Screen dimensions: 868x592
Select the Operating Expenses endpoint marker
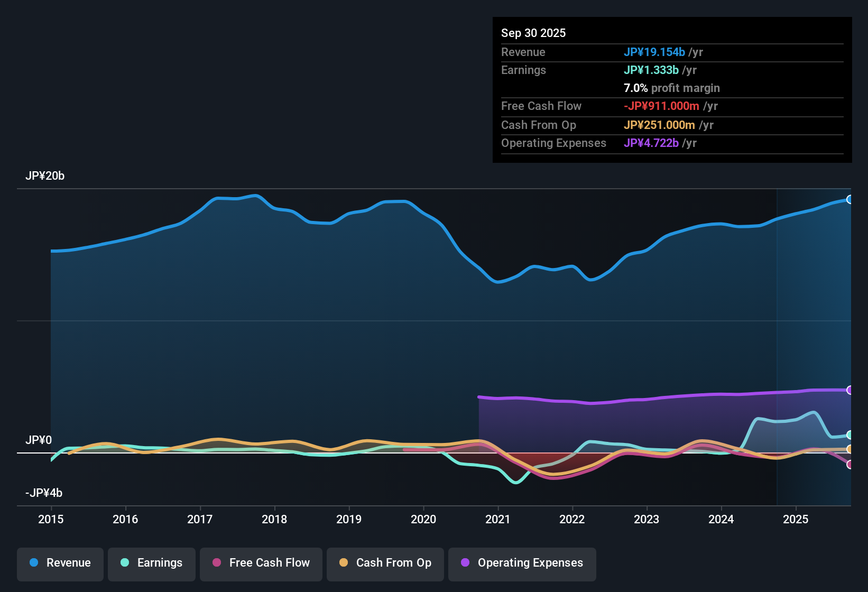[x=850, y=390]
